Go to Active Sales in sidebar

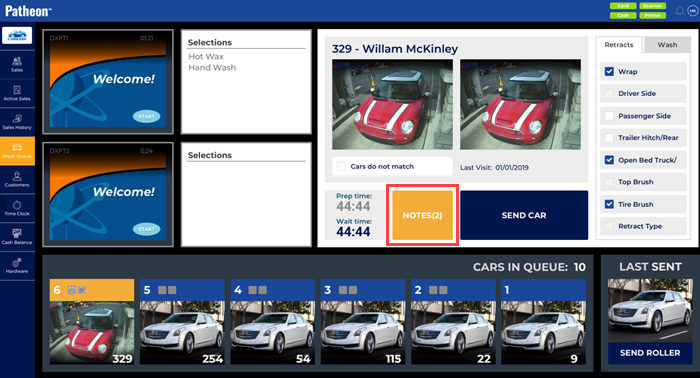pyautogui.click(x=17, y=93)
